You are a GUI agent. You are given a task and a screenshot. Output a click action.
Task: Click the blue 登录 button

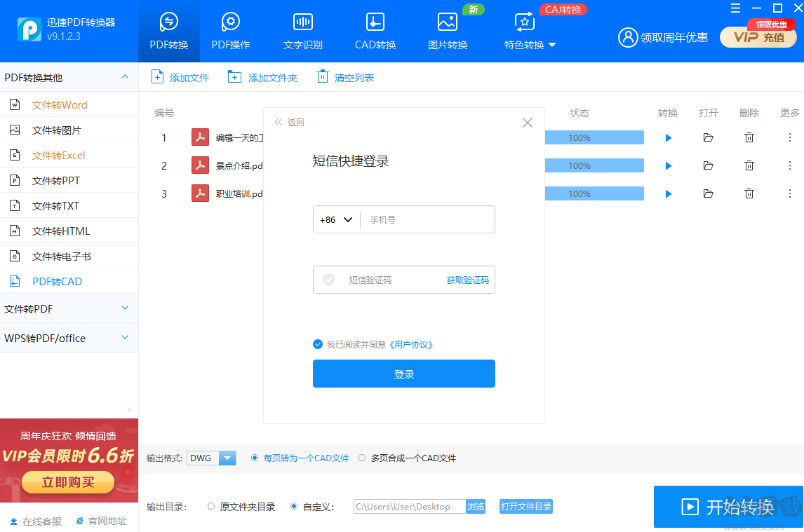[404, 374]
